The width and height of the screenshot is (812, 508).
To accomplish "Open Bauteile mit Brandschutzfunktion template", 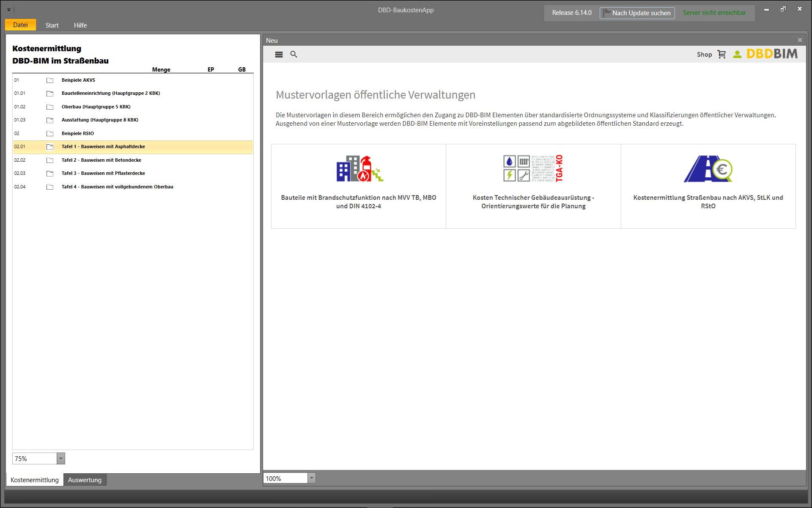I will [x=359, y=186].
